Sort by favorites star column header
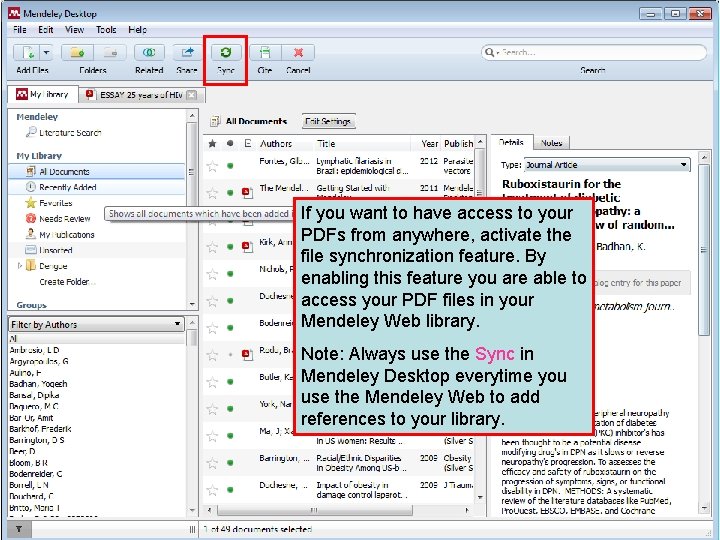720x540 pixels. [212, 144]
